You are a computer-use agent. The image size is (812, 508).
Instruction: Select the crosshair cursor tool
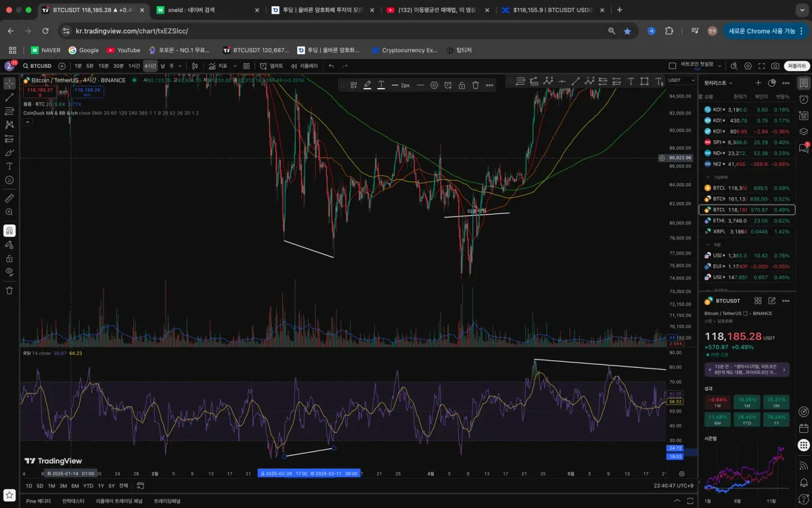coord(9,83)
